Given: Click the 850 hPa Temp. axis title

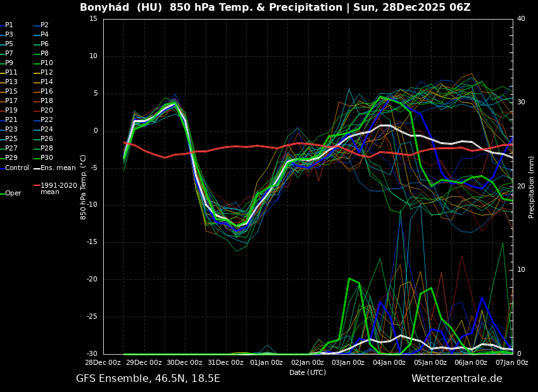Looking at the screenshot, I should (84, 187).
